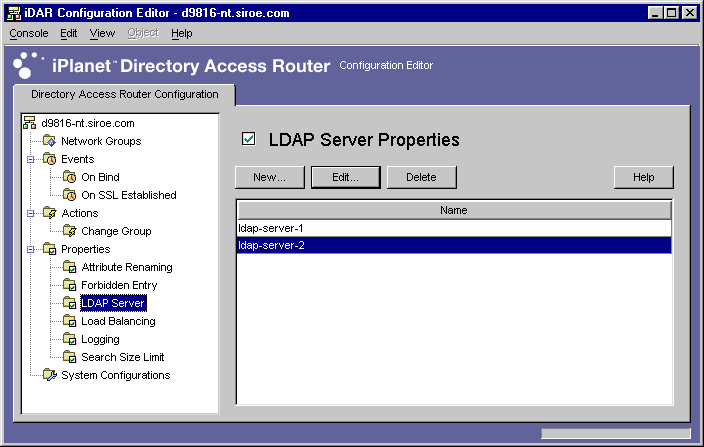Select Load Balancing in the tree
Image resolution: width=704 pixels, height=447 pixels.
tap(118, 321)
